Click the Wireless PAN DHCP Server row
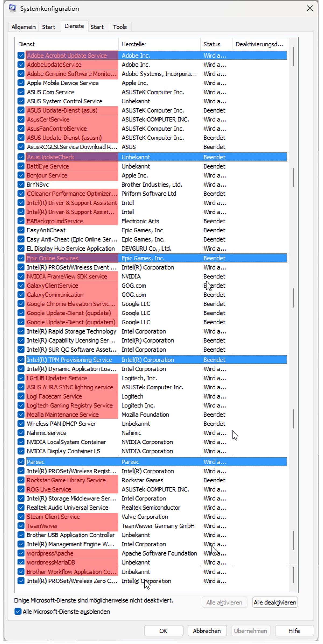Image resolution: width=323 pixels, height=644 pixels. (152, 424)
